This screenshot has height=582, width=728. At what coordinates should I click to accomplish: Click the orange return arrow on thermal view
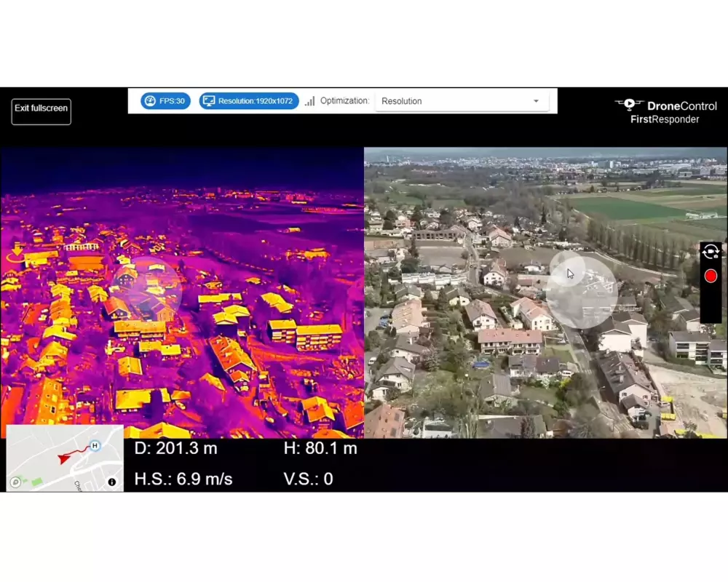pos(15,253)
